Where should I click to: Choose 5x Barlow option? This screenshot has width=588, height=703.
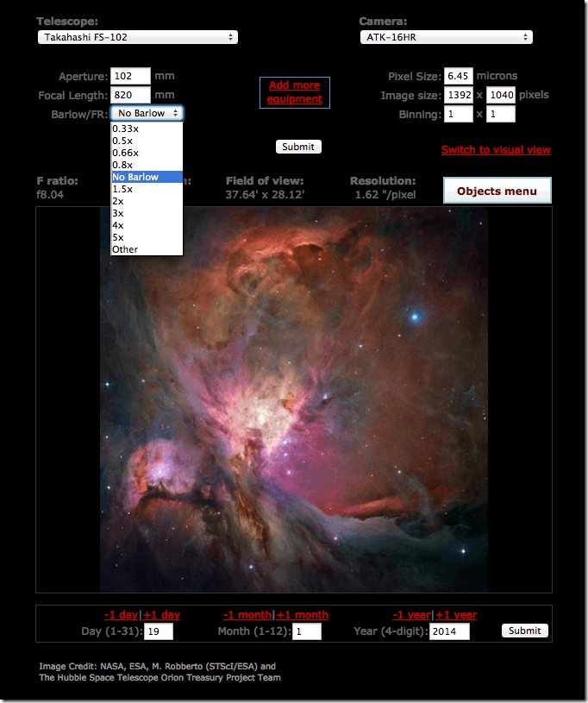click(x=147, y=237)
